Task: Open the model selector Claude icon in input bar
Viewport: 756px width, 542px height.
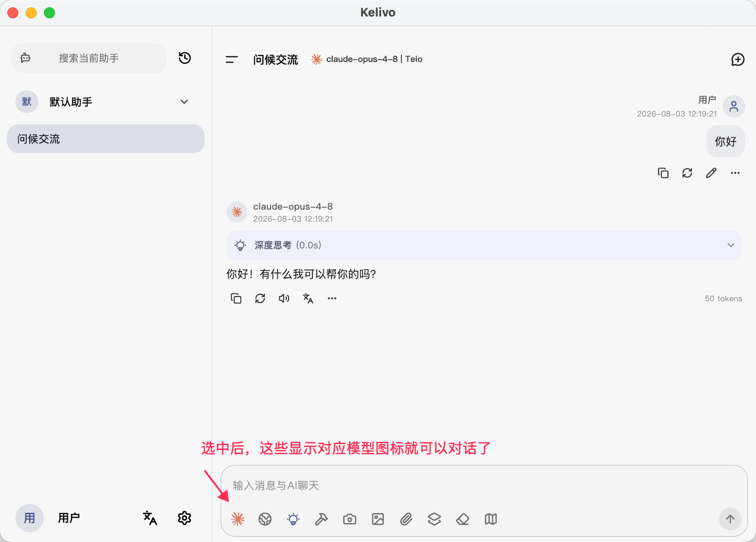Action: (237, 519)
